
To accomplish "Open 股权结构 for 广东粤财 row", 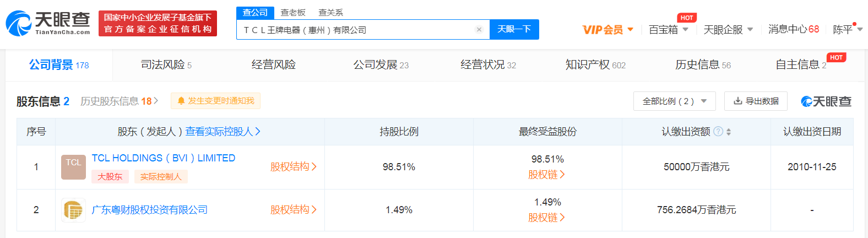I will click(x=294, y=210).
